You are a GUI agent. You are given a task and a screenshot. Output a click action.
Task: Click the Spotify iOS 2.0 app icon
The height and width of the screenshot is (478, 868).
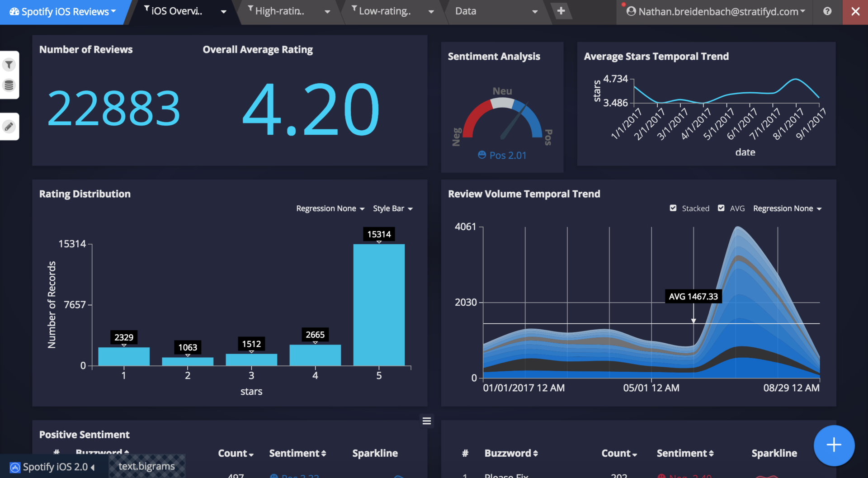click(x=15, y=467)
